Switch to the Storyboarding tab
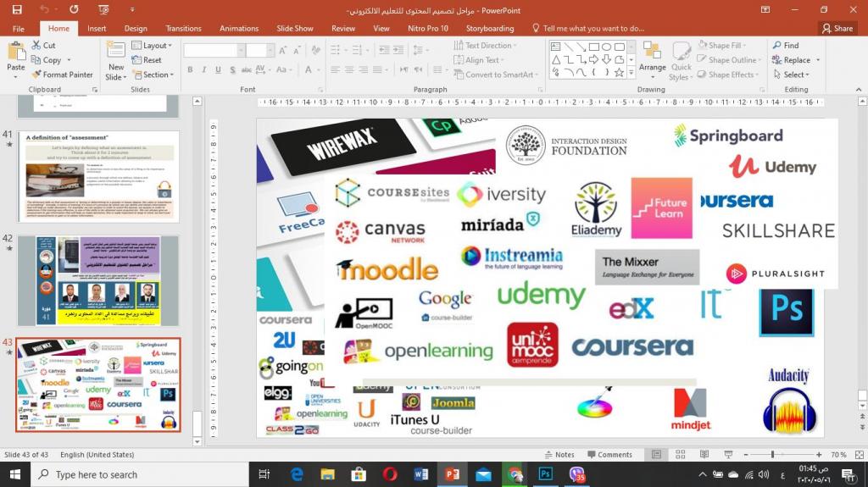This screenshot has width=868, height=487. [489, 28]
